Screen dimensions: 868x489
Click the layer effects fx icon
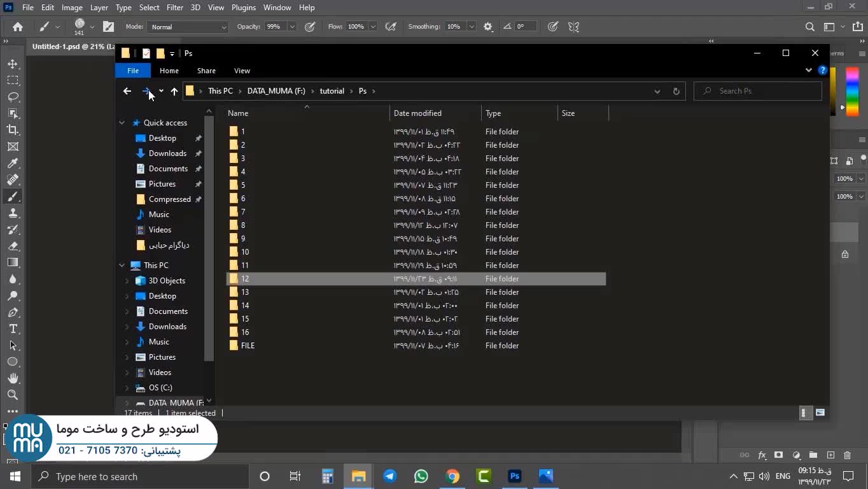(x=762, y=455)
